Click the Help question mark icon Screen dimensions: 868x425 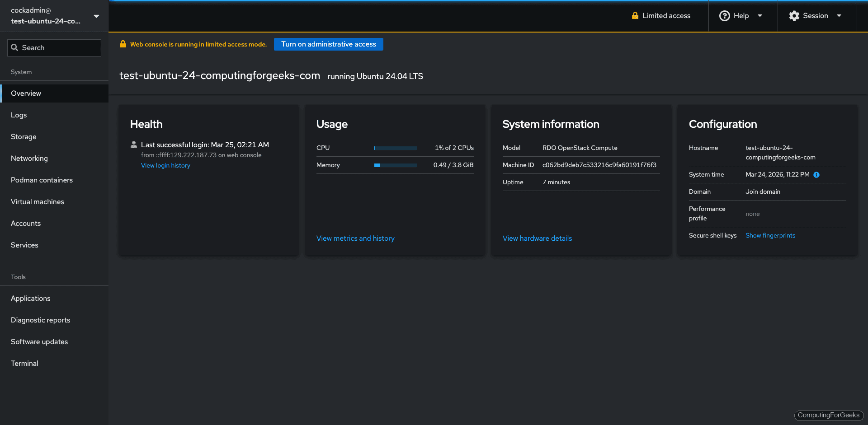pos(724,15)
